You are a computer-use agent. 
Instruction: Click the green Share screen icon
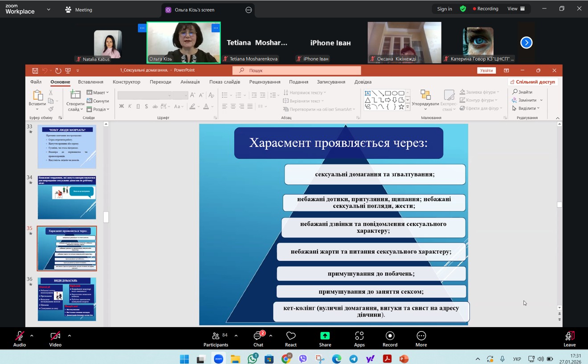(x=325, y=336)
